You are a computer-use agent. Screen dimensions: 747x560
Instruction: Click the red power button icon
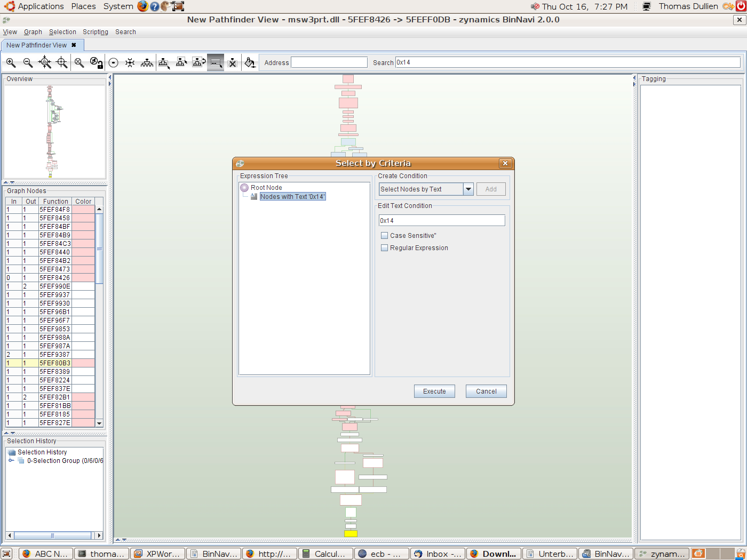click(741, 6)
